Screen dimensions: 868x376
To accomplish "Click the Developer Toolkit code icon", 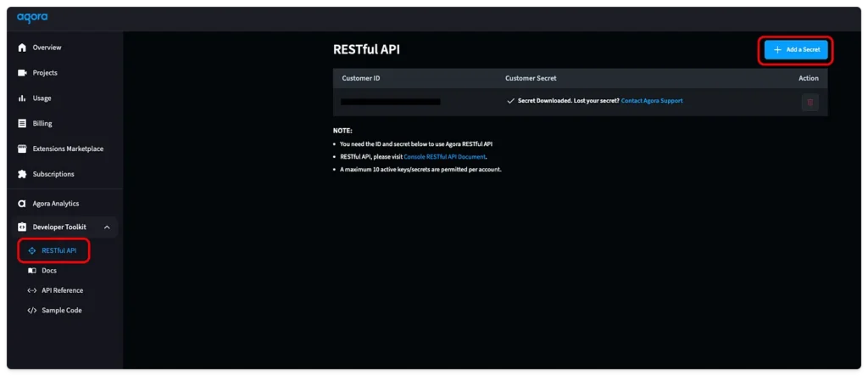I will coord(22,227).
